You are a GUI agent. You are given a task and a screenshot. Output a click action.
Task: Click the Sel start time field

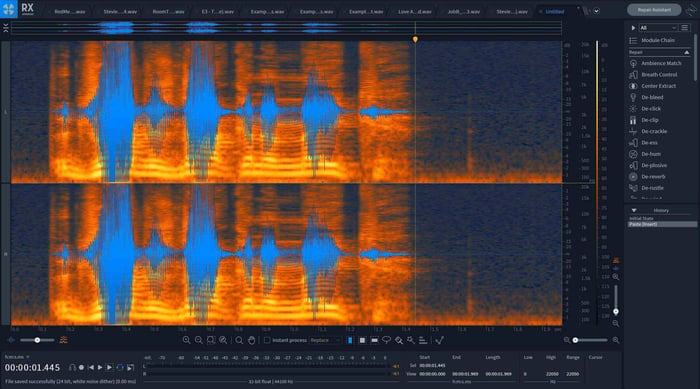(432, 366)
